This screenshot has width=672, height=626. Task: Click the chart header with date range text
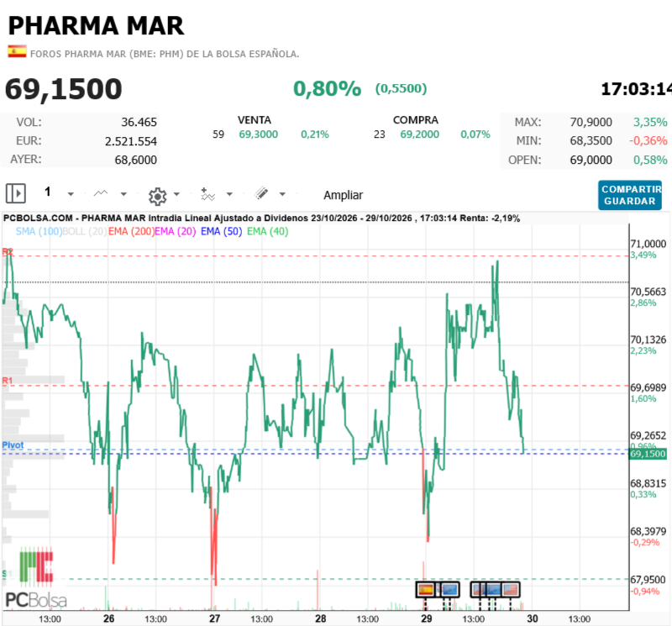(x=261, y=218)
